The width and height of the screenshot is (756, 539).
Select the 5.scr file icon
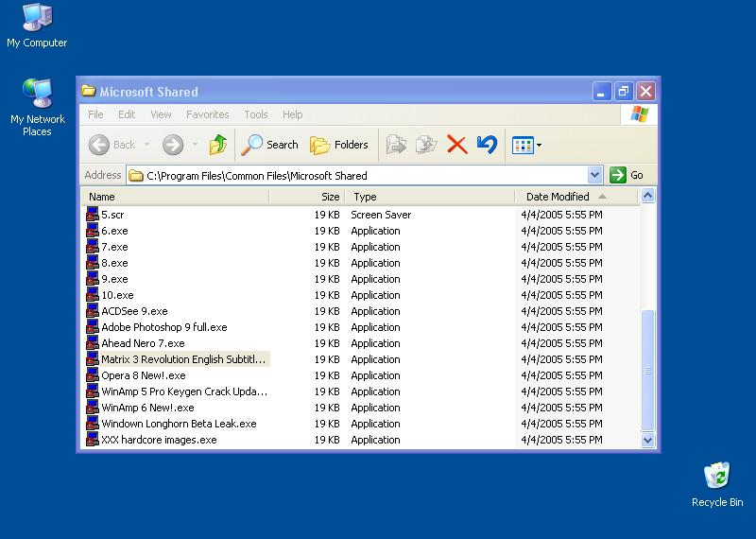(x=93, y=215)
